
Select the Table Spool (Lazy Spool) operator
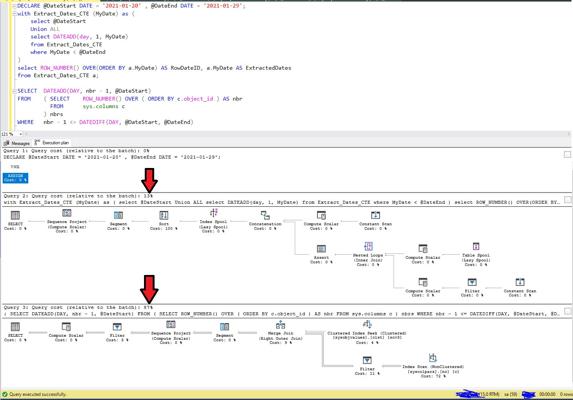(x=476, y=254)
